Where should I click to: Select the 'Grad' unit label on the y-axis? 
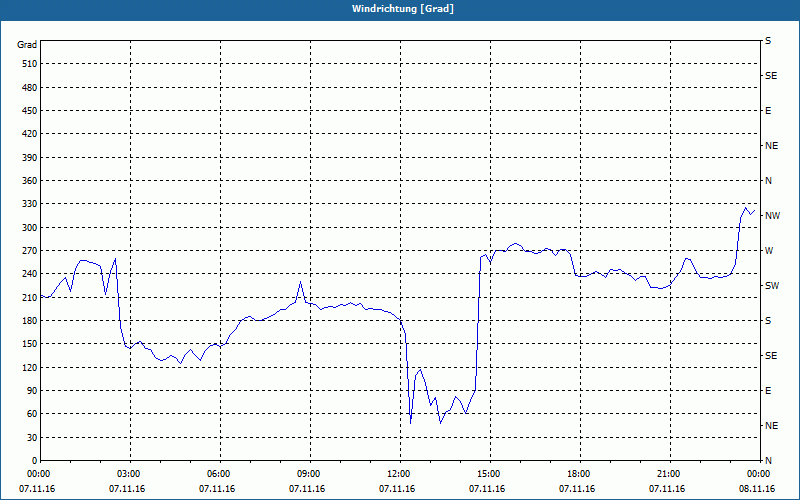[27, 45]
